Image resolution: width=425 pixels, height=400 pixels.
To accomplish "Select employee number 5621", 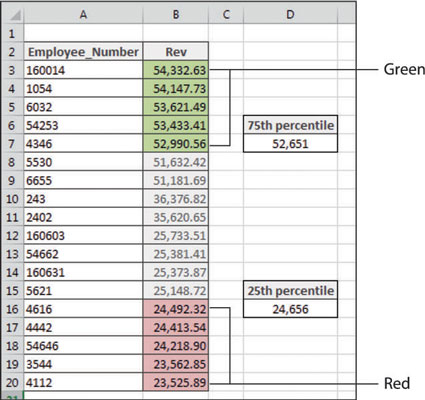I will (83, 291).
